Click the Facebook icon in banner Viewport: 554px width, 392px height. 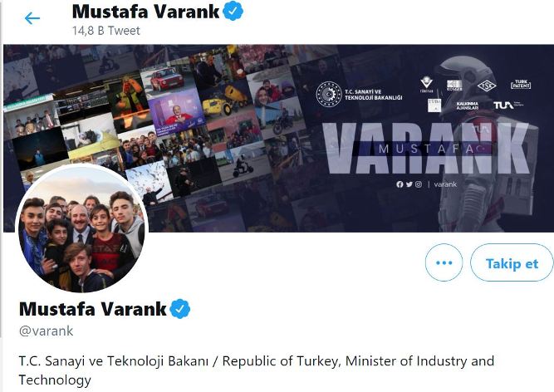pos(400,184)
